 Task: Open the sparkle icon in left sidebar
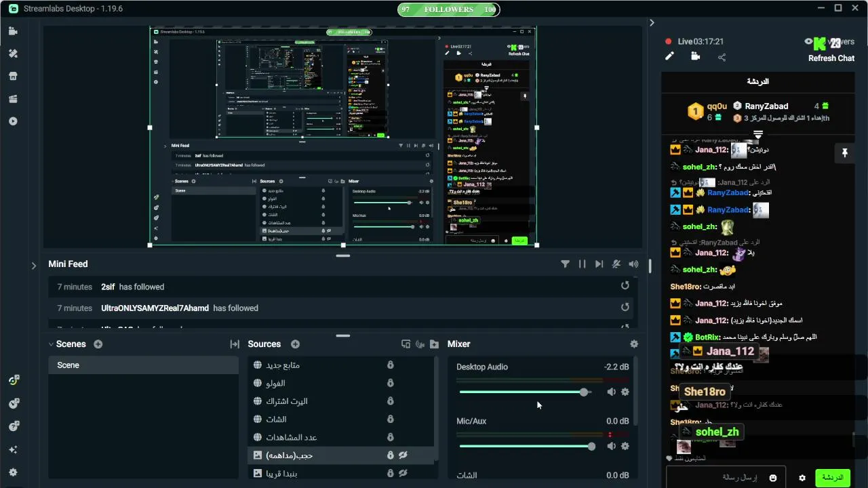[x=14, y=449]
